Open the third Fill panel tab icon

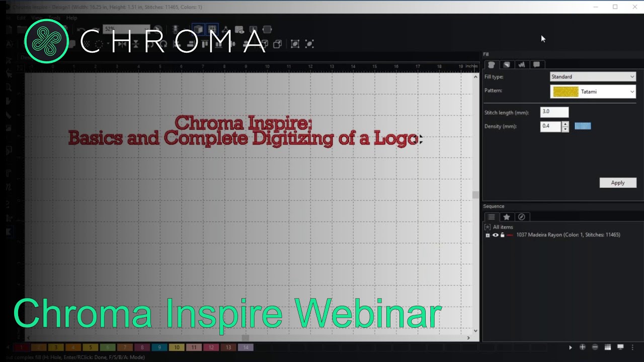522,64
